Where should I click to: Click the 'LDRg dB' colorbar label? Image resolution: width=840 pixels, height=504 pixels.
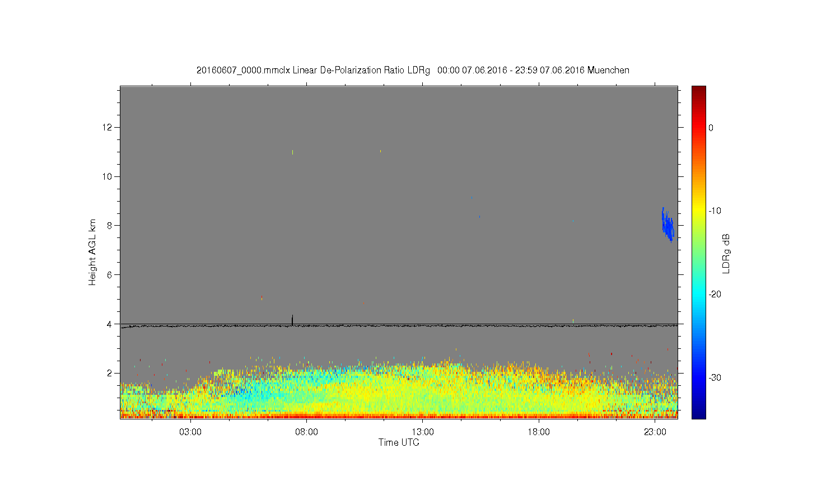[x=726, y=253]
